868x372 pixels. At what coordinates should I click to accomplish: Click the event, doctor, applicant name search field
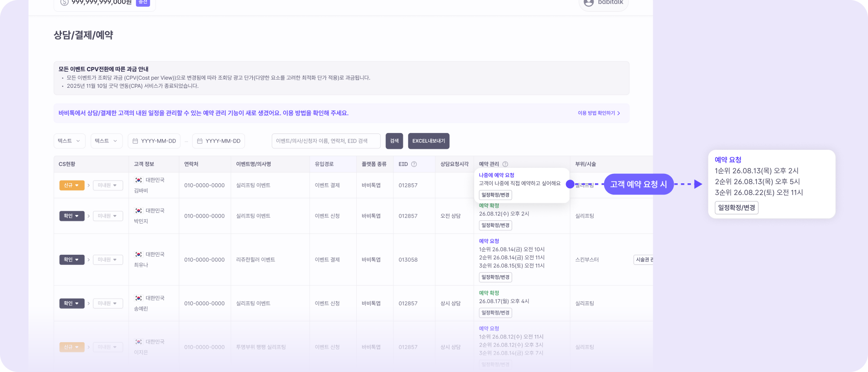[x=326, y=141]
